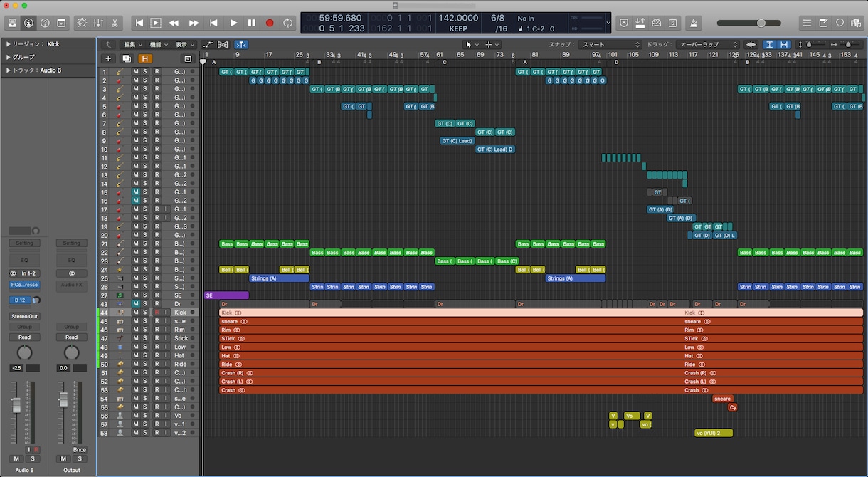Click the Stereo Out output slot
Image resolution: width=868 pixels, height=477 pixels.
pos(24,316)
